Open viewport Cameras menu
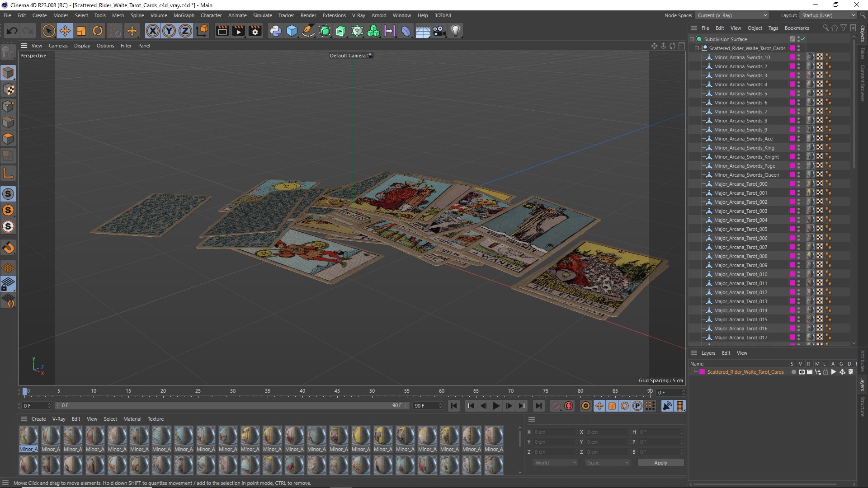This screenshot has height=488, width=868. [x=58, y=46]
